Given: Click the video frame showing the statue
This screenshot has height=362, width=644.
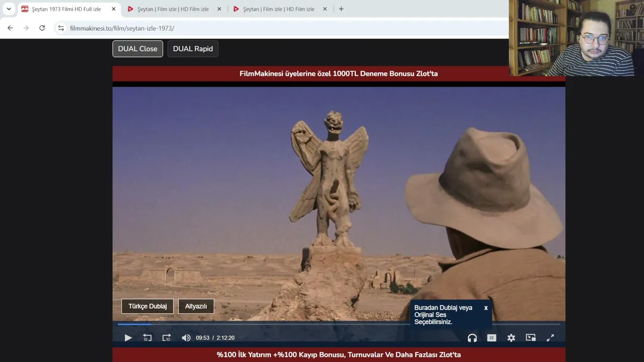Looking at the screenshot, I should tap(339, 204).
